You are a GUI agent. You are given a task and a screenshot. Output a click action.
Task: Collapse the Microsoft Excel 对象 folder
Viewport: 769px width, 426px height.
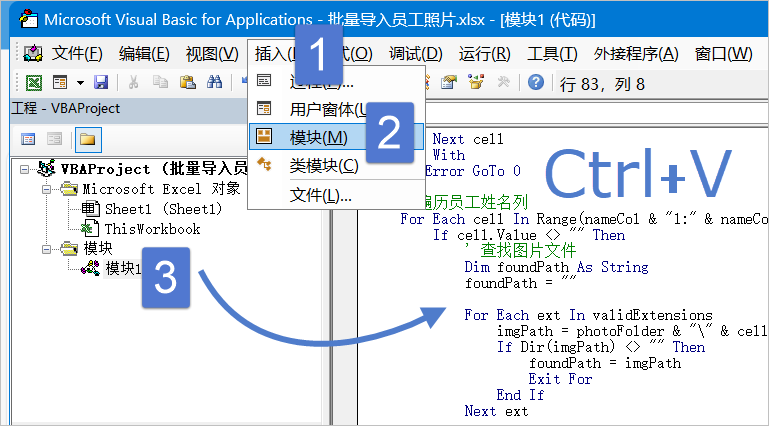(x=46, y=189)
